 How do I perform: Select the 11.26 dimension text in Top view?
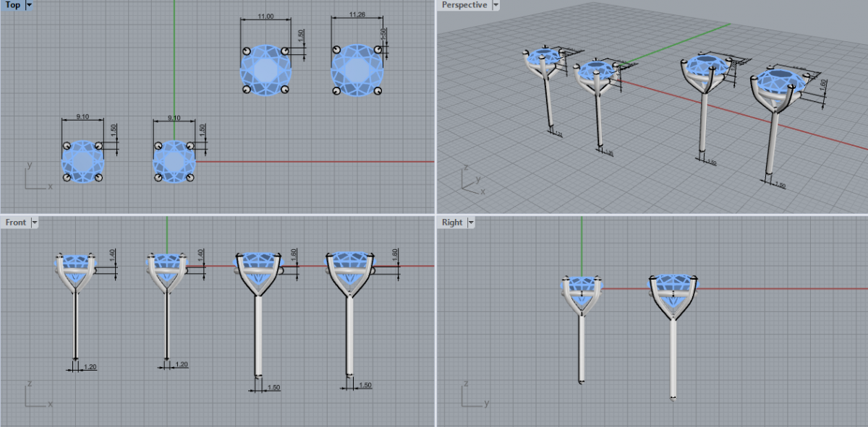(356, 14)
